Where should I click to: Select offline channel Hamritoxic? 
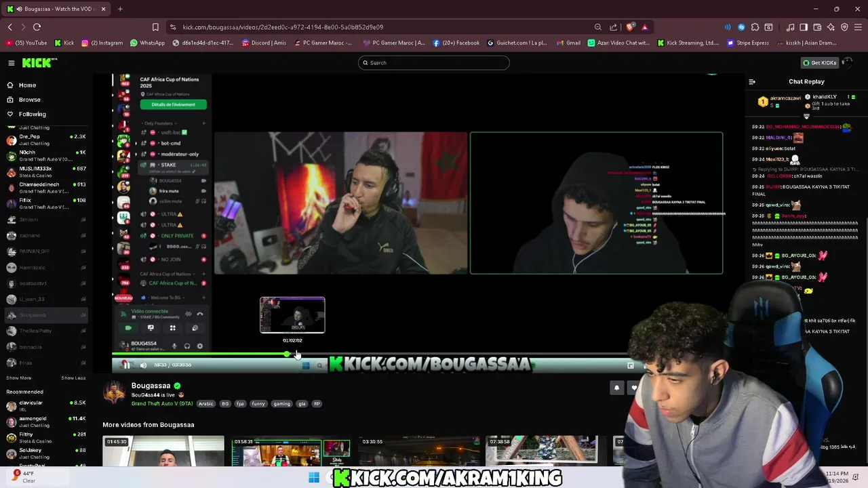tap(46, 267)
